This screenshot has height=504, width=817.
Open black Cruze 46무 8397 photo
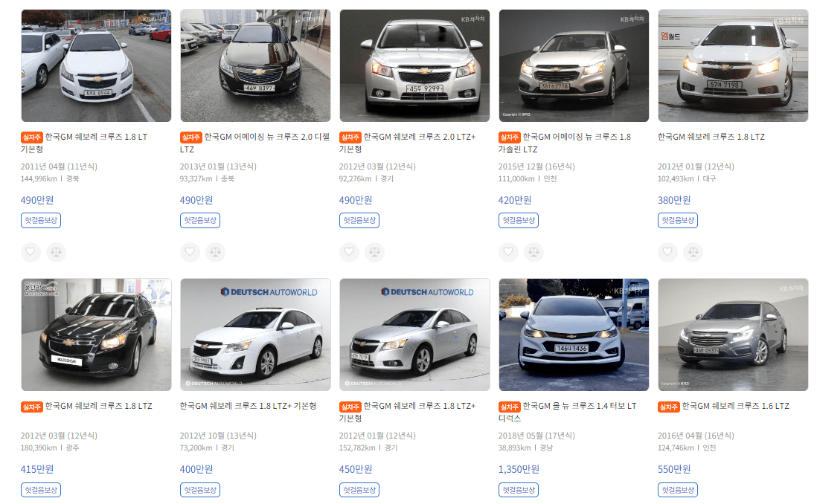pyautogui.click(x=255, y=65)
